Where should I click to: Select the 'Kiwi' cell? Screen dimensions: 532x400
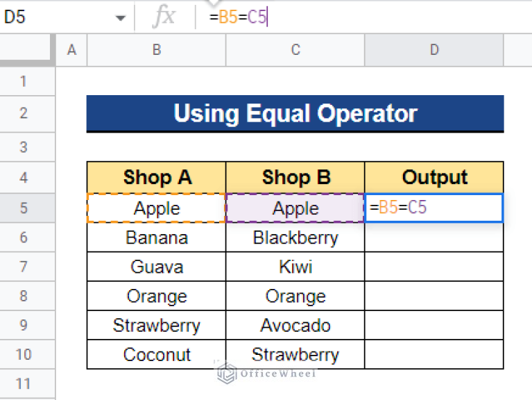295,267
